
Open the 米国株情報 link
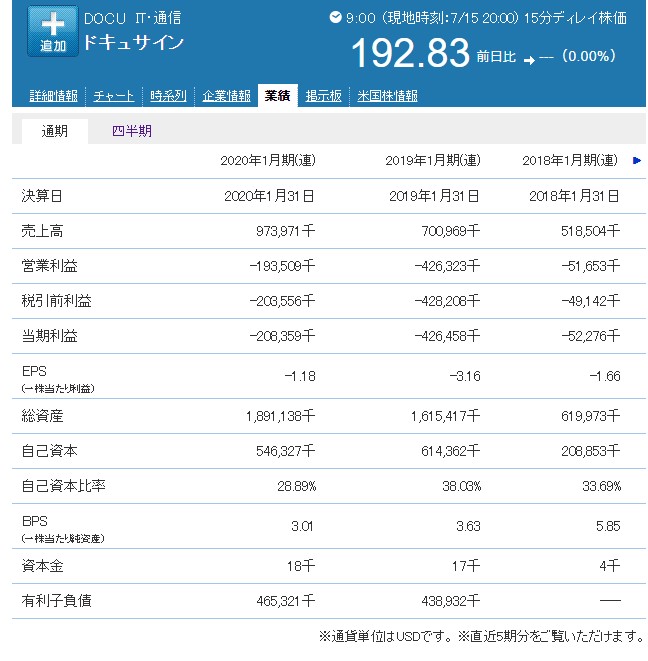click(x=387, y=96)
